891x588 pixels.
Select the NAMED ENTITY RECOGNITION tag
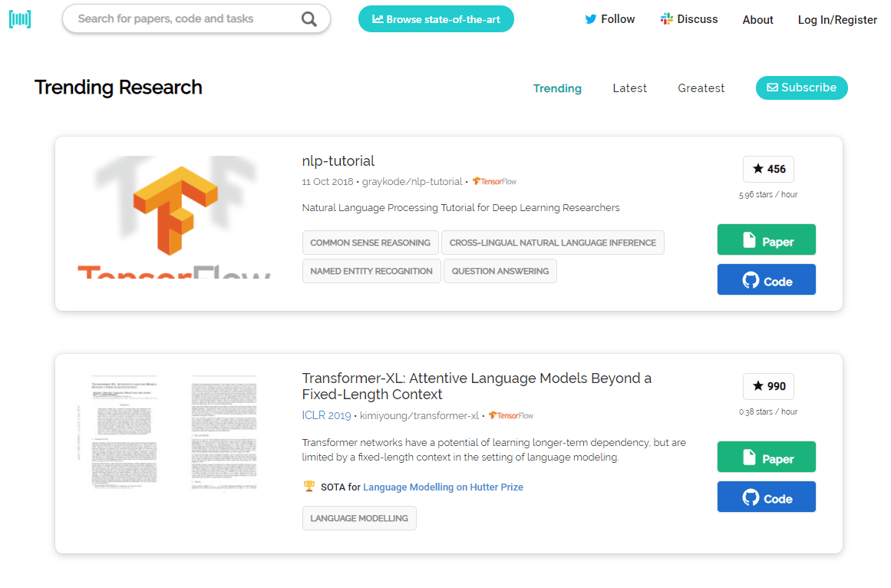click(371, 271)
